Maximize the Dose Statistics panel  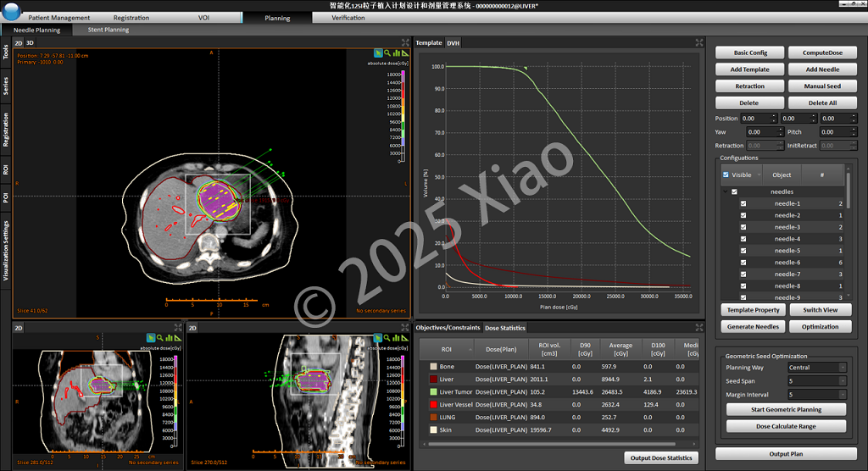pyautogui.click(x=699, y=328)
